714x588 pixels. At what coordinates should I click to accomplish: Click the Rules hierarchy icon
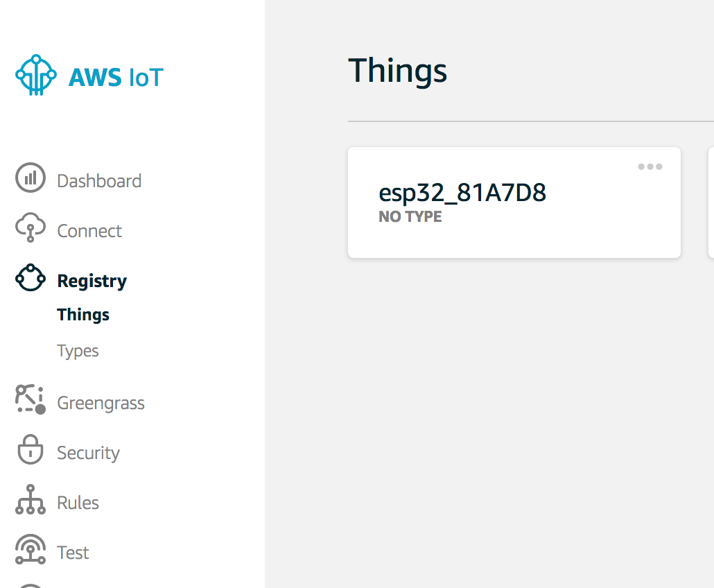[x=31, y=499]
